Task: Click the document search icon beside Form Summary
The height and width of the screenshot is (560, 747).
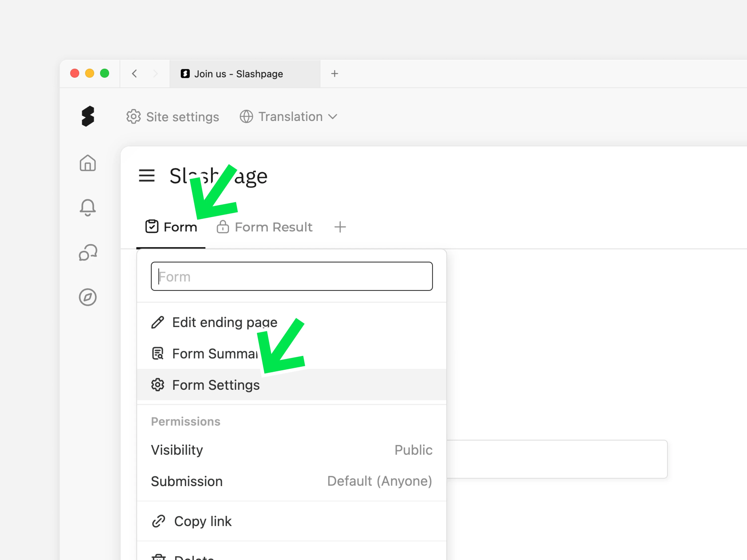Action: tap(158, 353)
